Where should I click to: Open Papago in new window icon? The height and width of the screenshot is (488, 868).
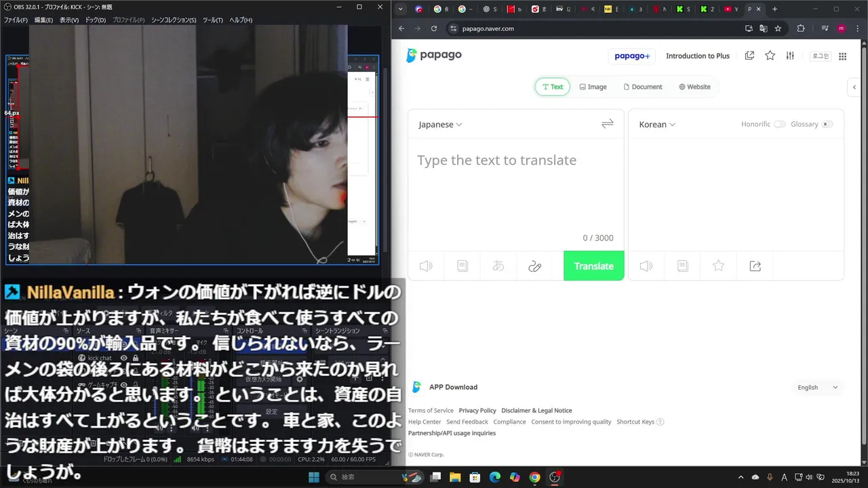coord(749,56)
